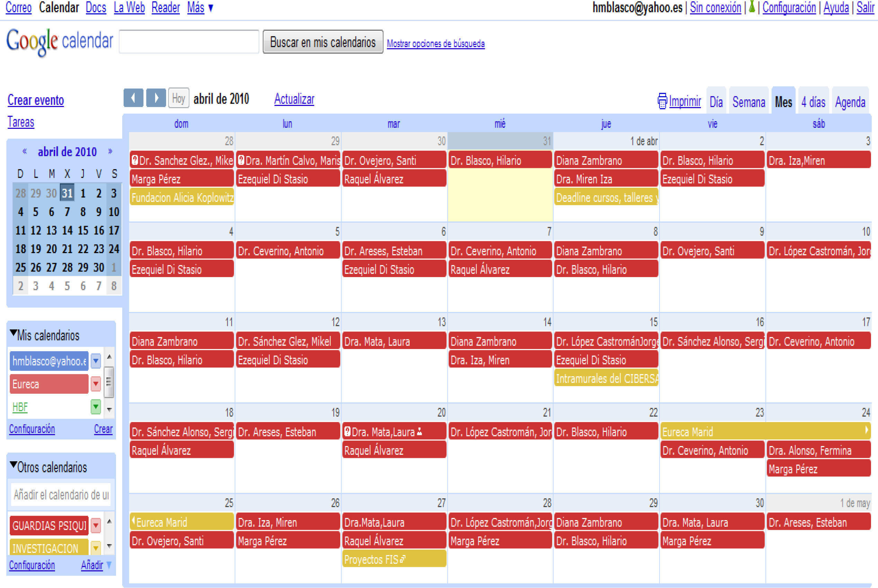Viewport: 878px width, 588px height.
Task: Click mini calendar next month double arrow
Action: [x=110, y=151]
